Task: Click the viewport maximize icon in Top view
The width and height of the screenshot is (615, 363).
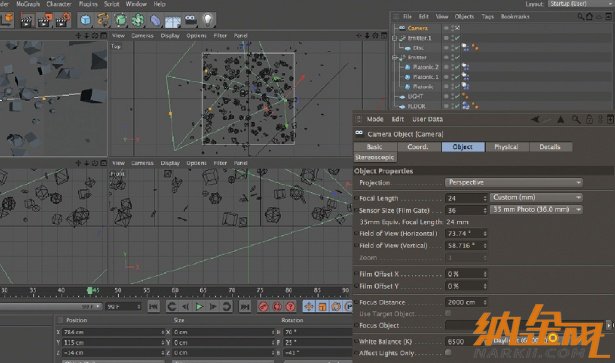Action: tap(383, 36)
